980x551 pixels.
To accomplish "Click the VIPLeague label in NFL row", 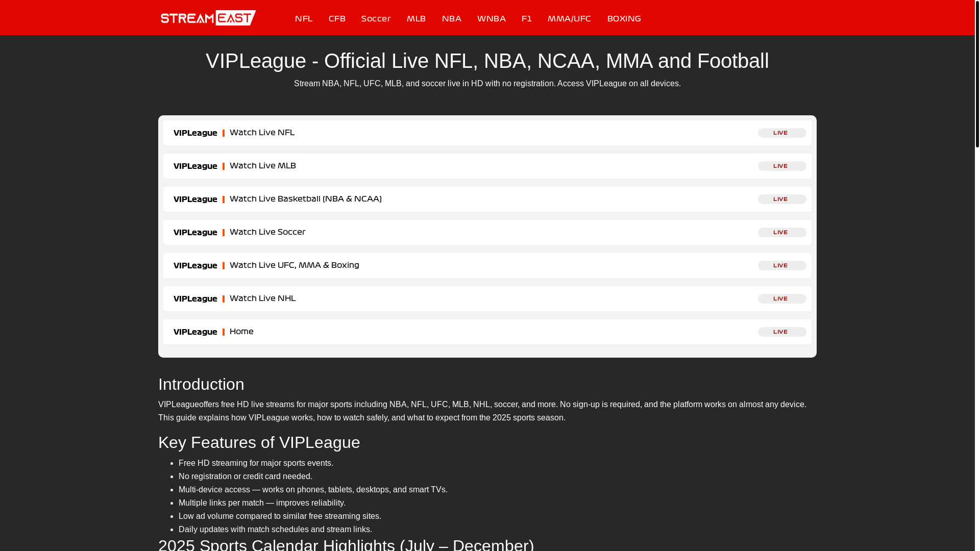I will tap(195, 133).
